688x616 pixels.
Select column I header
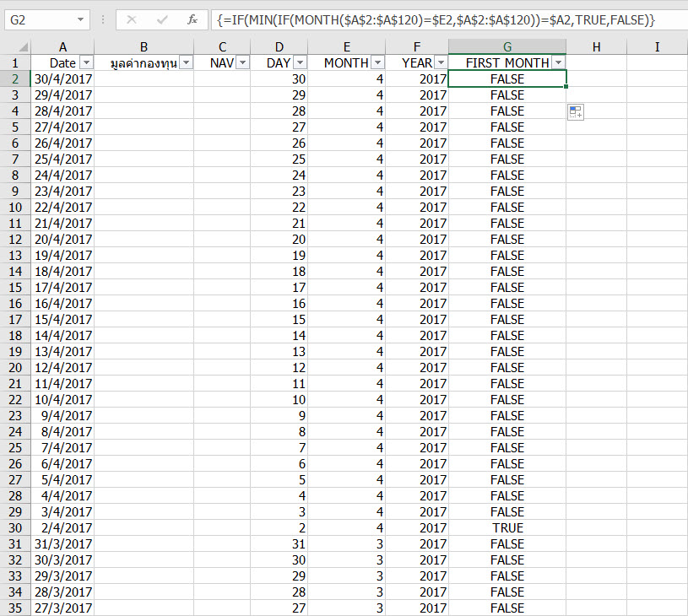[x=657, y=46]
